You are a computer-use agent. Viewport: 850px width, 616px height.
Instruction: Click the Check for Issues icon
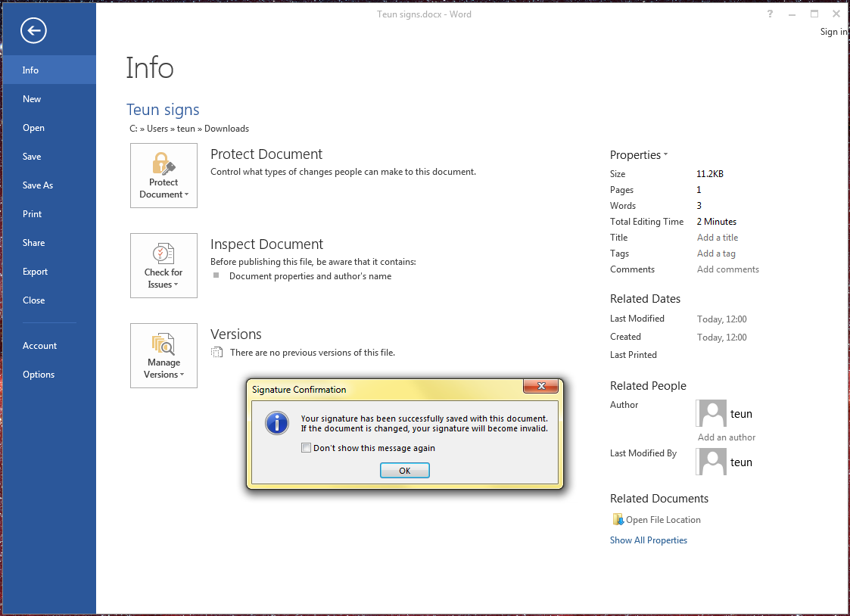point(163,254)
